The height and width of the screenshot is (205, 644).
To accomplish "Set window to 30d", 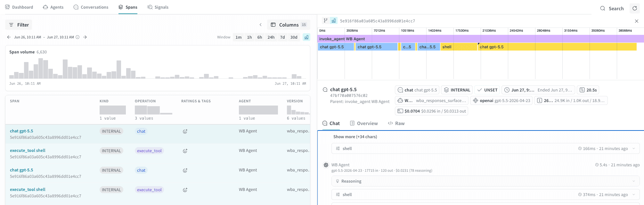I will pyautogui.click(x=294, y=37).
